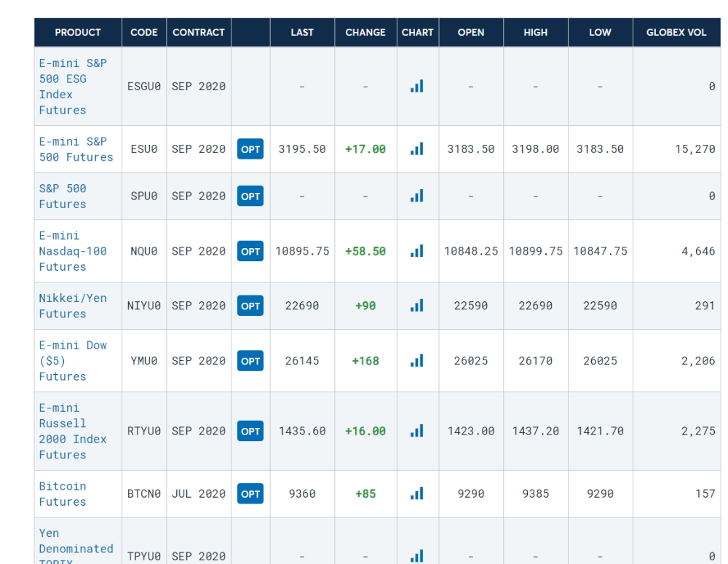Select the RTYU0 code cell

[144, 431]
